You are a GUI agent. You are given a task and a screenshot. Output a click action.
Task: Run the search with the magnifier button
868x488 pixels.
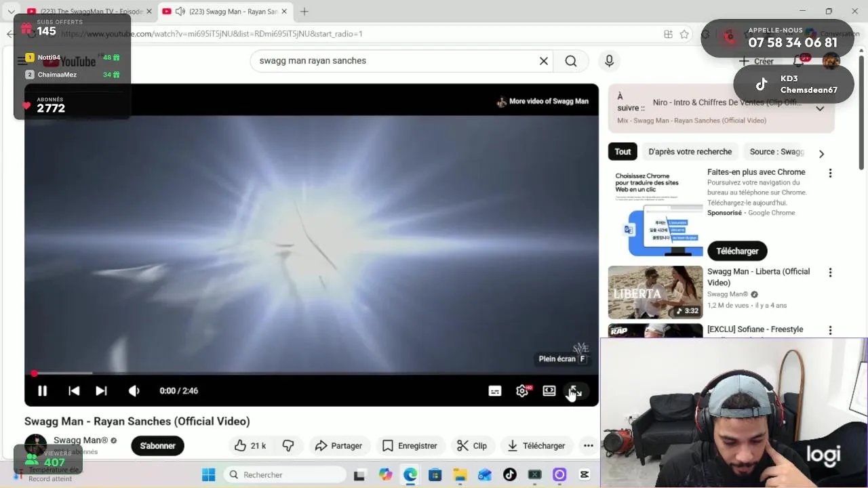coord(571,61)
